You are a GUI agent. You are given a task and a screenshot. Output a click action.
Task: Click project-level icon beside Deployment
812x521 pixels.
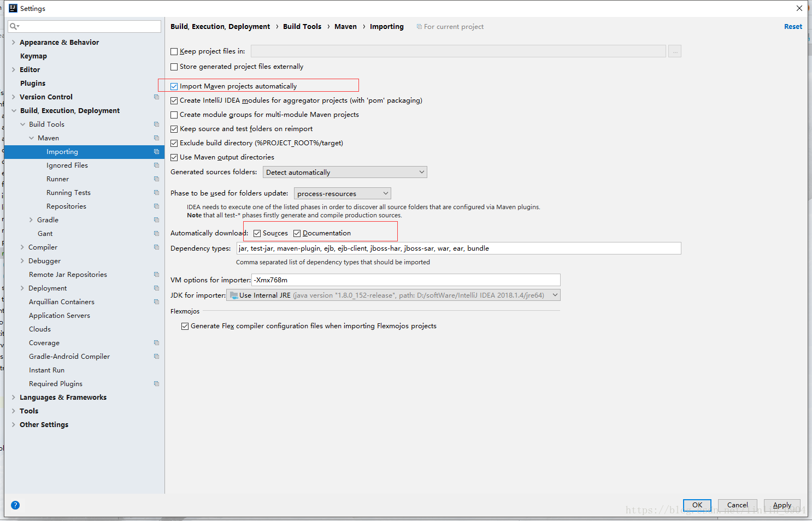tap(156, 288)
